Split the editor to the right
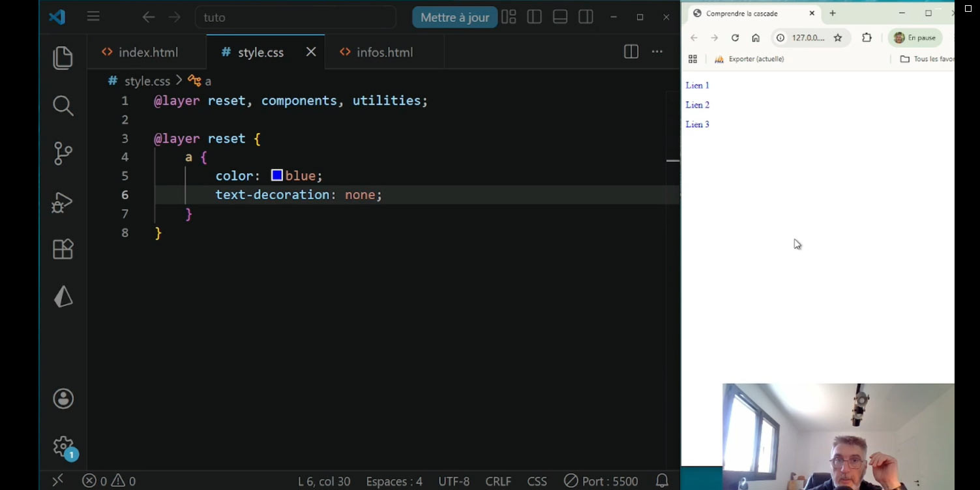 click(631, 52)
